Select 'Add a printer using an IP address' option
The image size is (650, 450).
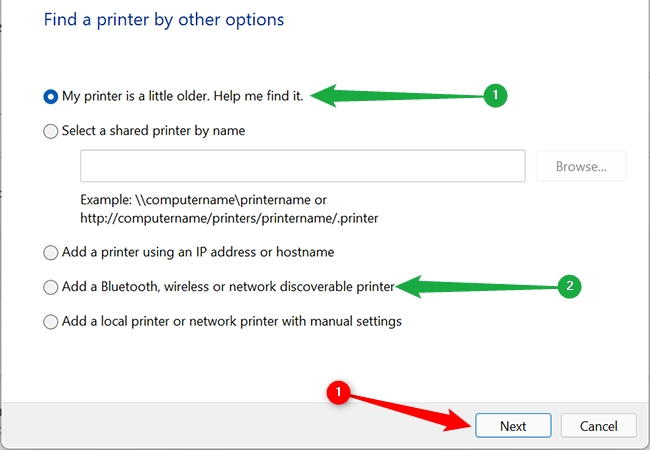tap(51, 252)
